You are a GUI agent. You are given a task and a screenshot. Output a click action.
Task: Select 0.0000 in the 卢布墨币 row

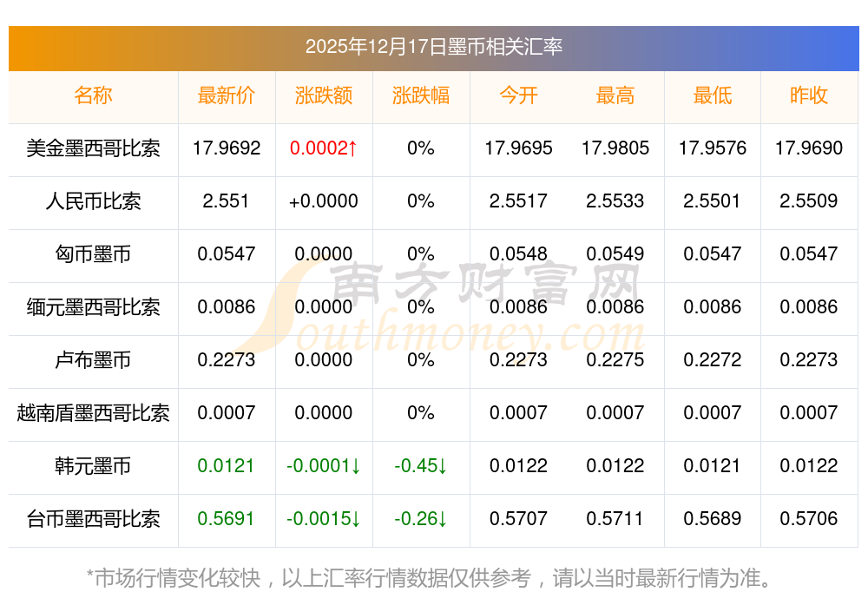coord(324,360)
